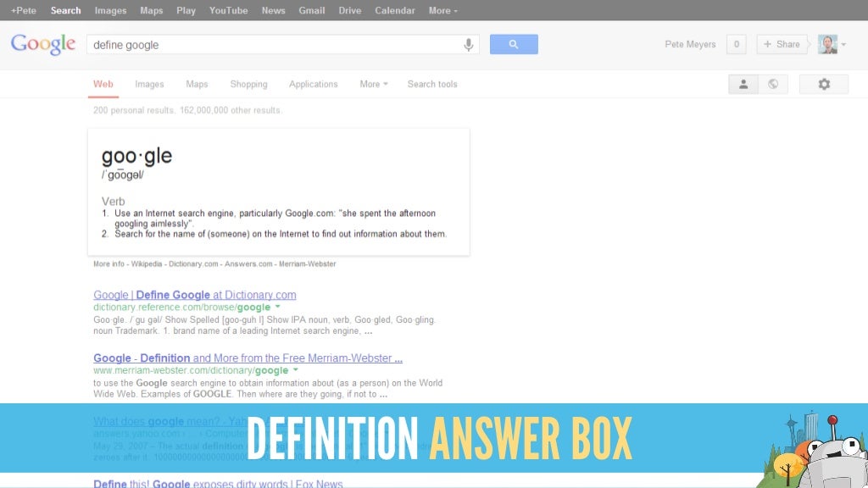Expand account menu arrow beside avatar
Image resolution: width=868 pixels, height=488 pixels.
(x=843, y=44)
